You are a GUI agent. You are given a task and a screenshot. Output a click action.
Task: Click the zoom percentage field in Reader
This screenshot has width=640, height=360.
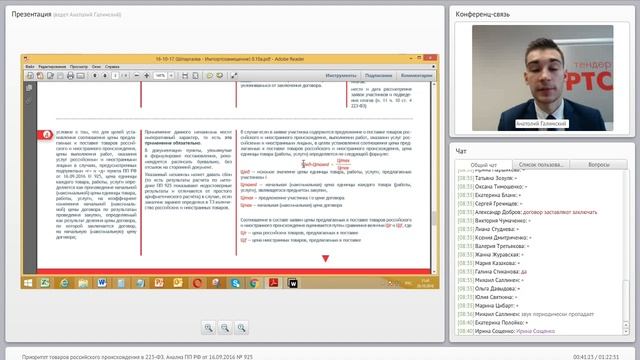(160, 76)
